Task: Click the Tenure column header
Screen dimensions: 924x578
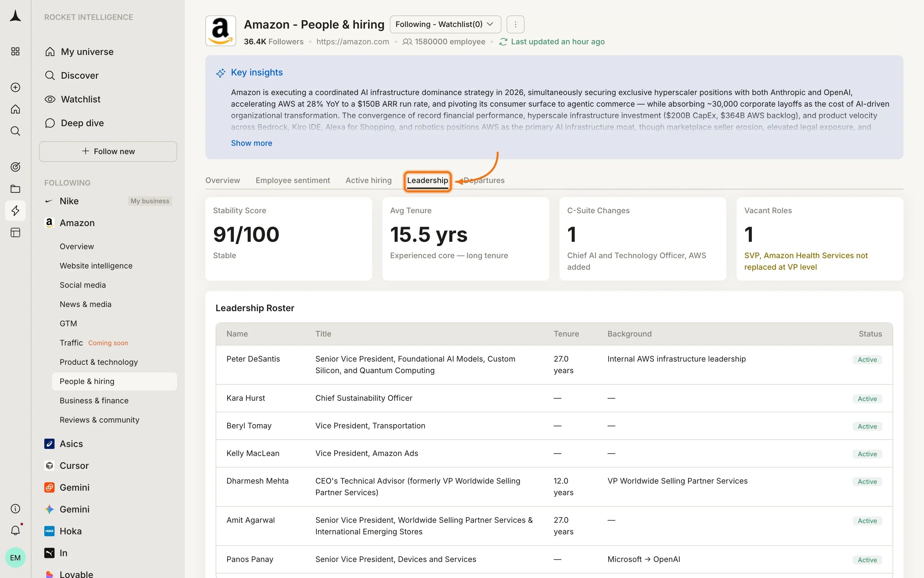Action: tap(566, 334)
